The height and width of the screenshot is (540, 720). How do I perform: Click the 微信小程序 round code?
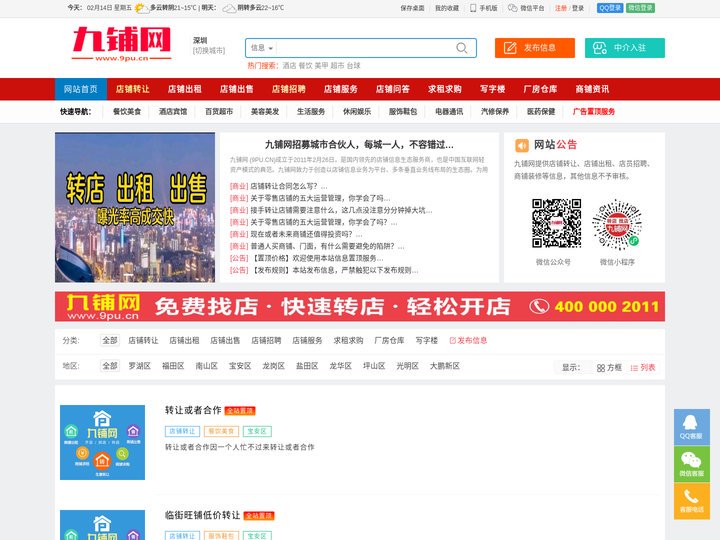pyautogui.click(x=617, y=224)
